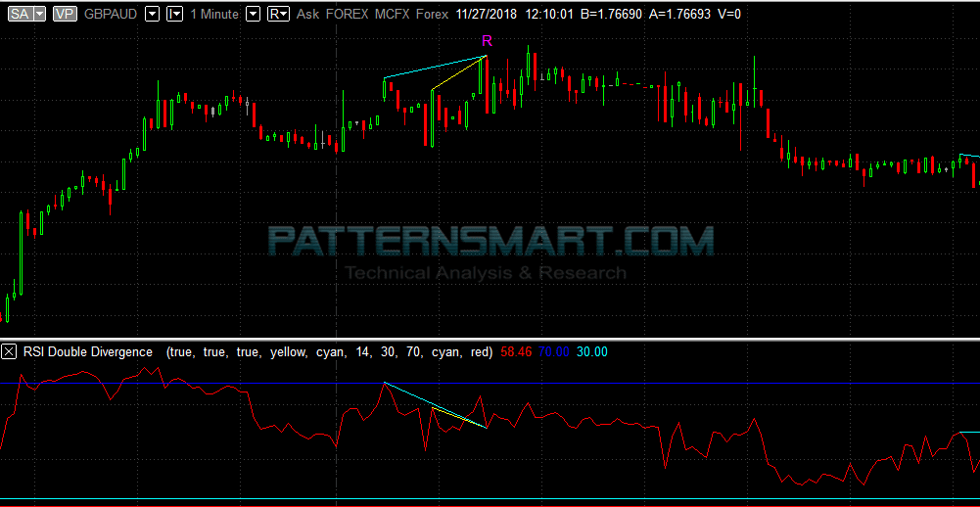The height and width of the screenshot is (507, 980).
Task: Click the Ask price-type label
Action: (x=308, y=14)
